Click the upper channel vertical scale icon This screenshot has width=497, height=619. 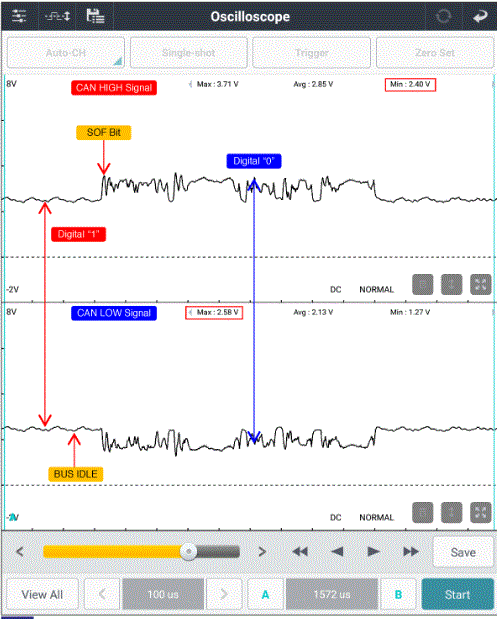pos(452,285)
